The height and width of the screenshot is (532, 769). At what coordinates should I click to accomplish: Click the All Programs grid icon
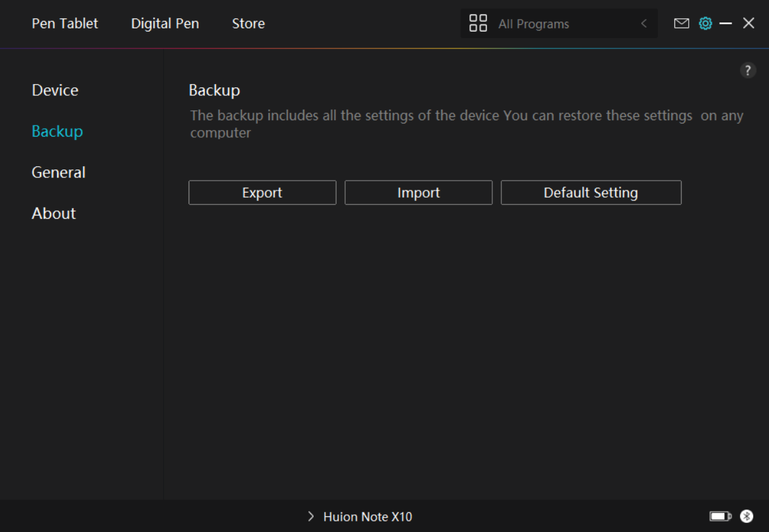click(478, 24)
